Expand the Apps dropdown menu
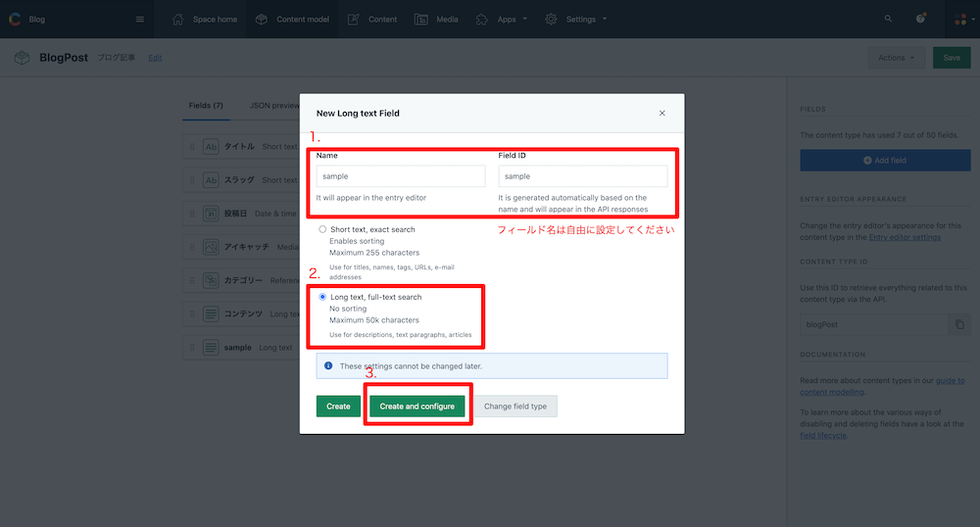Viewport: 980px width, 527px height. (x=525, y=20)
